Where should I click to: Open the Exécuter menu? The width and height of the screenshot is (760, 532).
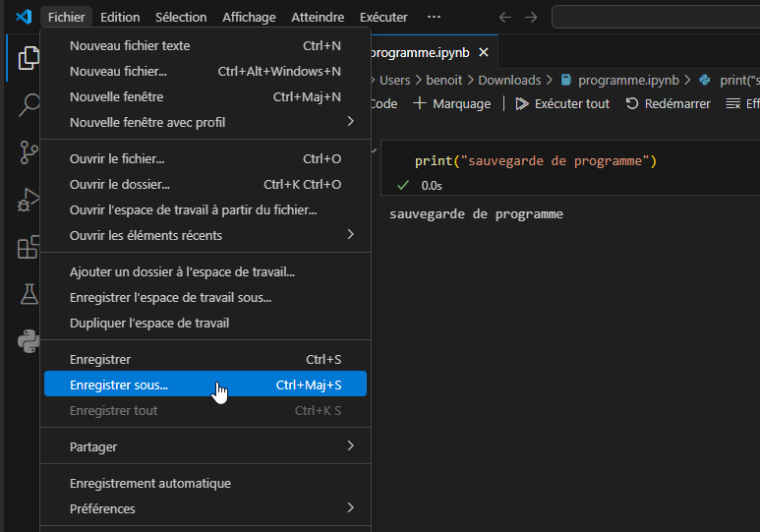pos(383,17)
